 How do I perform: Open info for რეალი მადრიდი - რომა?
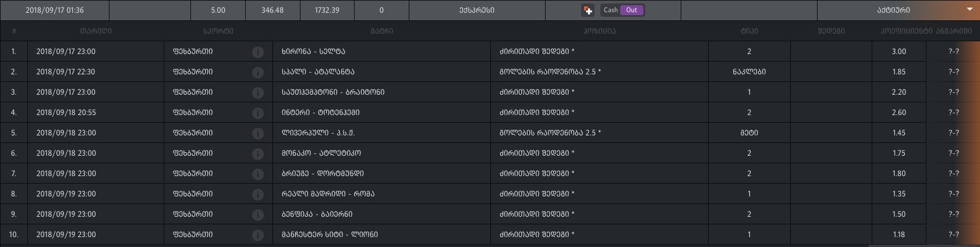pyautogui.click(x=258, y=194)
